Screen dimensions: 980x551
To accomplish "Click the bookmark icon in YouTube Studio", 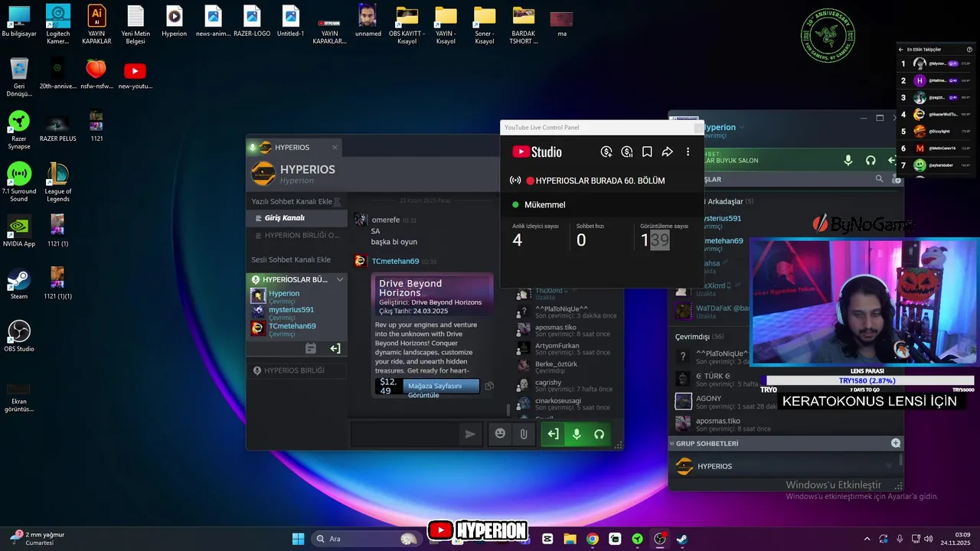I will (x=647, y=152).
